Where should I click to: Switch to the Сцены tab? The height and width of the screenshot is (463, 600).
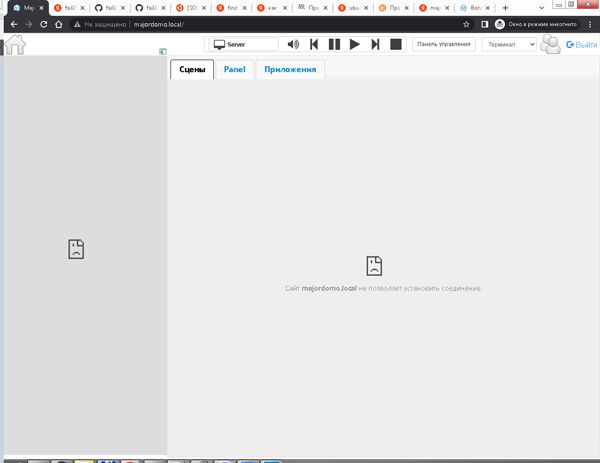(x=192, y=70)
